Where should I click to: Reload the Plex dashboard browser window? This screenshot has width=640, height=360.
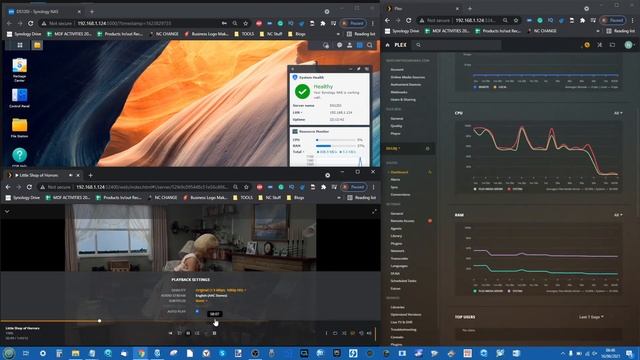tap(409, 20)
